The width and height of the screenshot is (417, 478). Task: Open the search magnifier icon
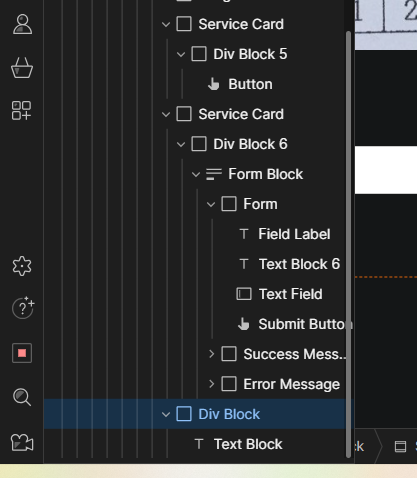point(22,397)
